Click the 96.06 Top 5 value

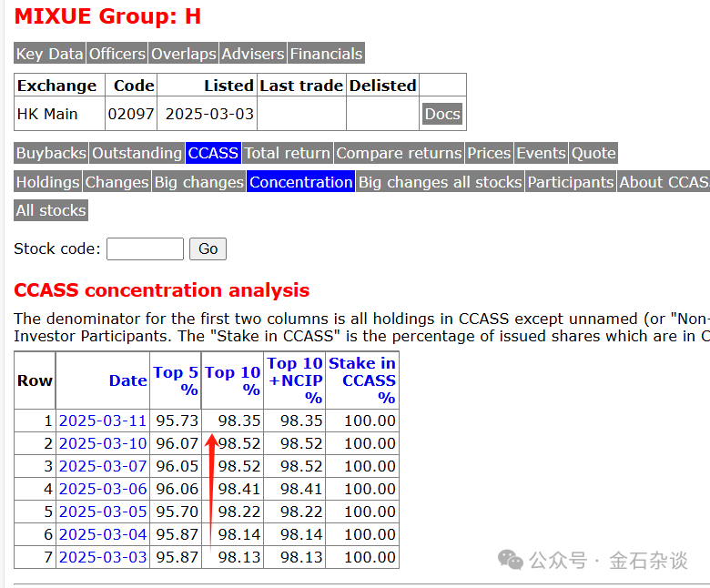[x=177, y=490]
